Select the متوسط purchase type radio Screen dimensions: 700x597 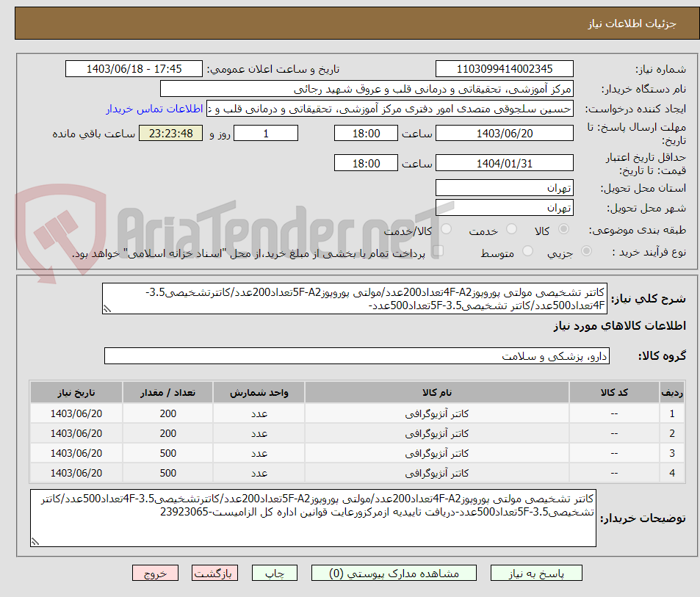(x=527, y=251)
